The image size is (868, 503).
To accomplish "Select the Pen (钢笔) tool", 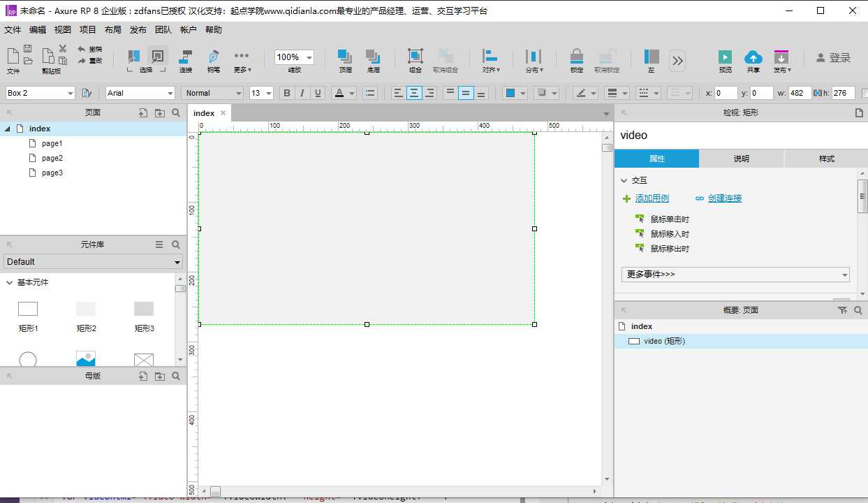I will pos(213,57).
